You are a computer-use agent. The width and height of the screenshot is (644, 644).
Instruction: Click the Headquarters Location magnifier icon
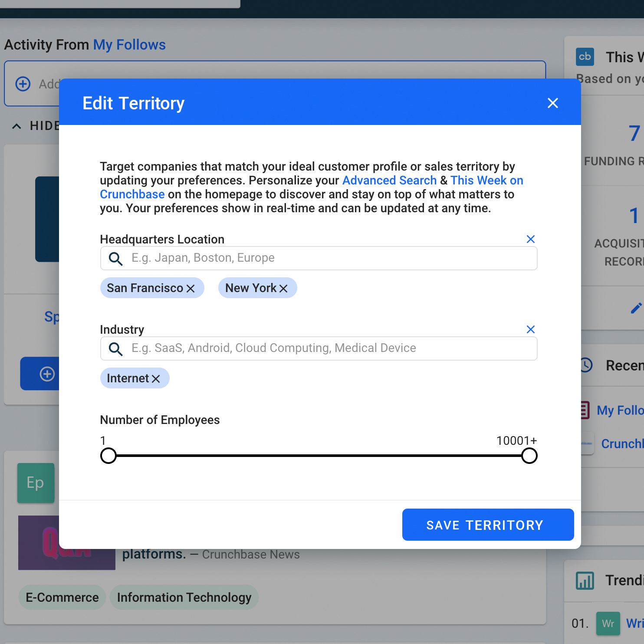click(x=115, y=259)
